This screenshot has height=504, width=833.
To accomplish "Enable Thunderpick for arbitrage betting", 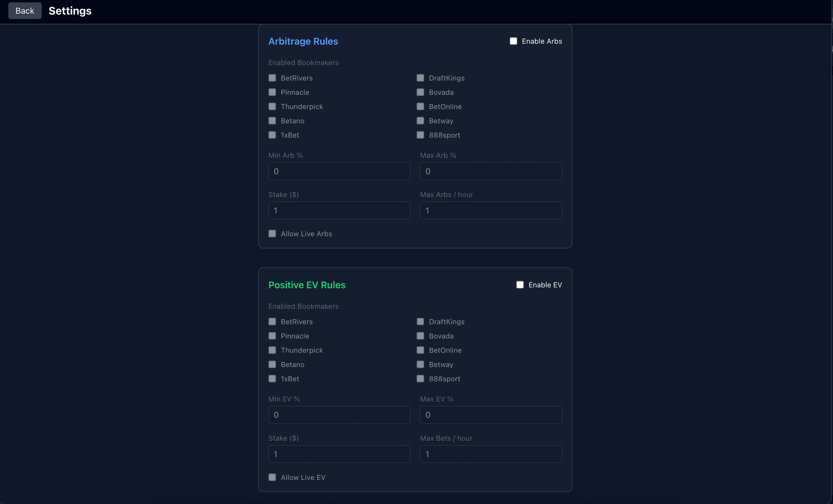I will [x=272, y=106].
